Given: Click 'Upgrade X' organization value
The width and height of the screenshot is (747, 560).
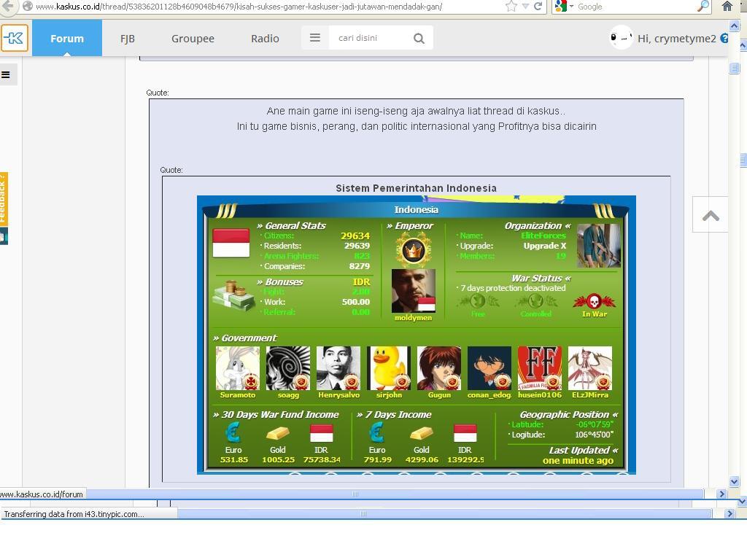Looking at the screenshot, I should [x=544, y=246].
